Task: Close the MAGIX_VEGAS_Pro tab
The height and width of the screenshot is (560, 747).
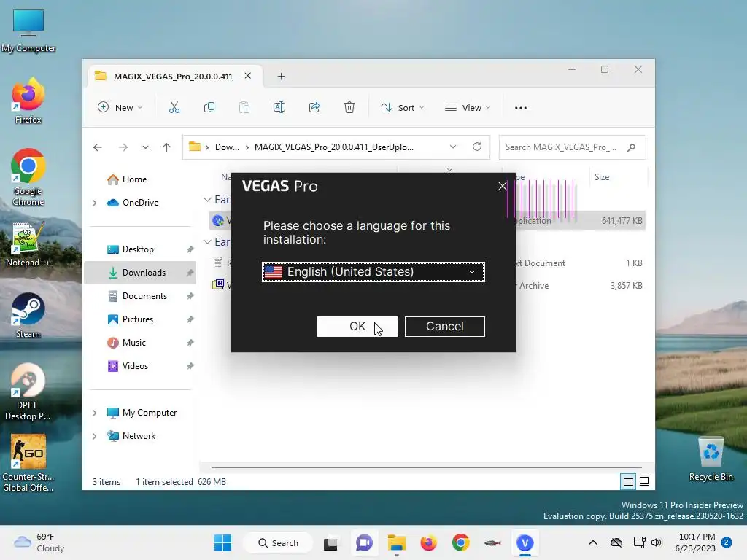Action: click(x=248, y=76)
